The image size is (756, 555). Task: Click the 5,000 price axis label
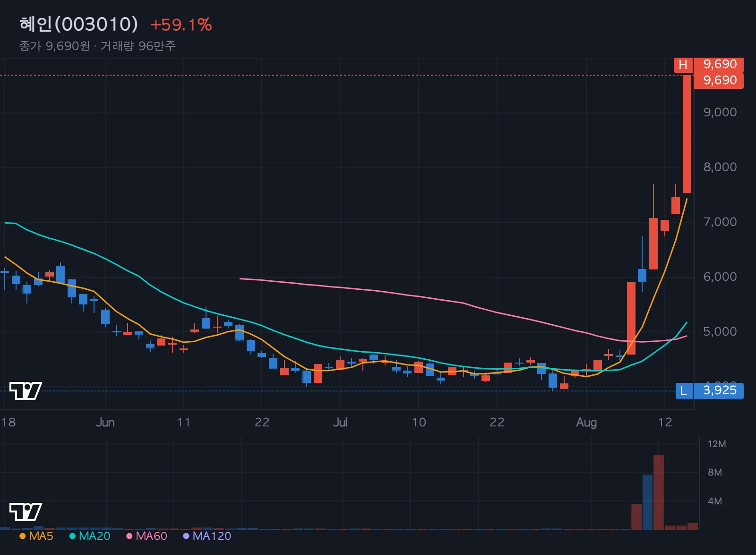point(720,331)
